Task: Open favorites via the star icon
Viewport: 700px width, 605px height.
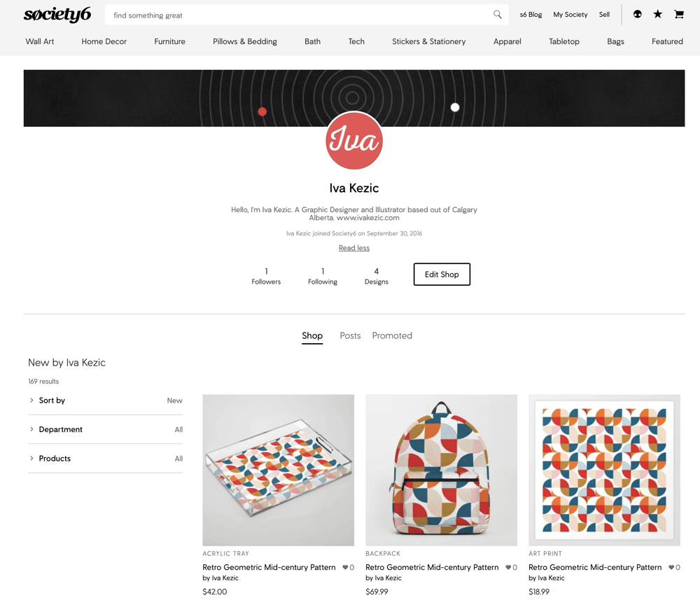Action: click(657, 14)
